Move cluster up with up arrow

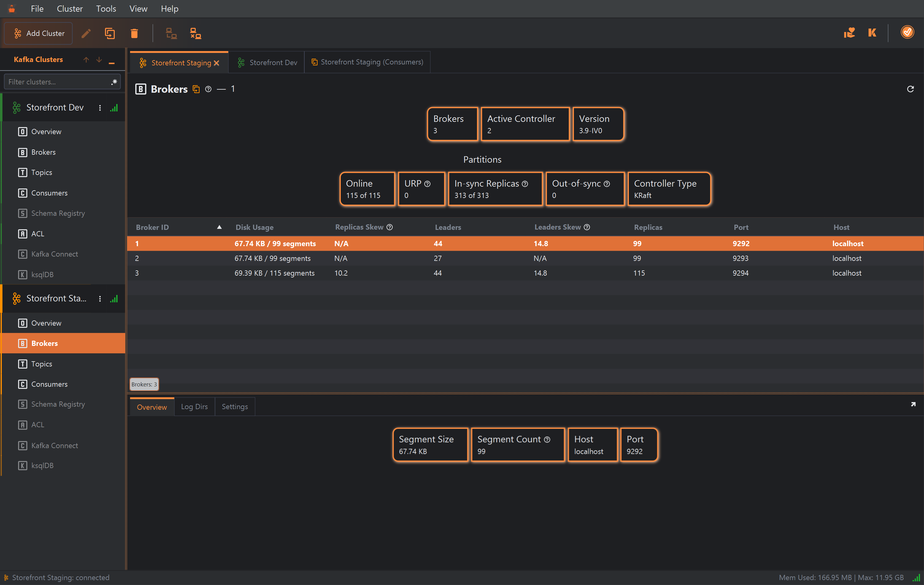click(x=86, y=60)
